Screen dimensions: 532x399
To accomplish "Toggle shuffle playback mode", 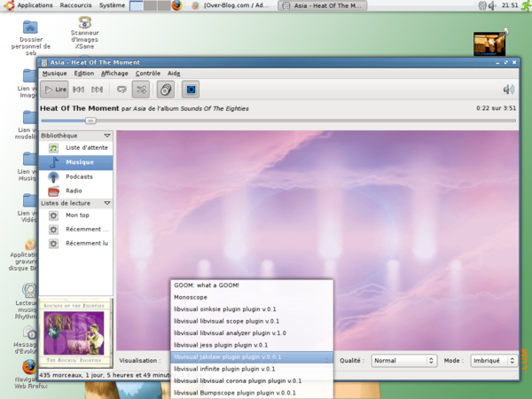I will coord(141,90).
